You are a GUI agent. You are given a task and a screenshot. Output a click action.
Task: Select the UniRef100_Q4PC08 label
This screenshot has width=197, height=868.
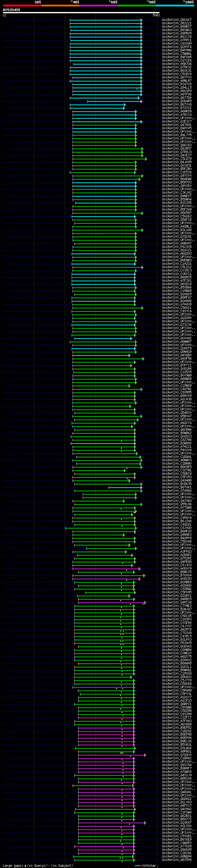pos(177,603)
